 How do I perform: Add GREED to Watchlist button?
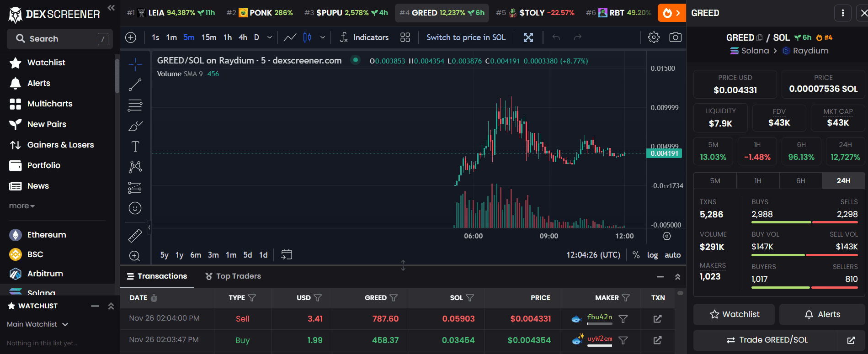(734, 314)
